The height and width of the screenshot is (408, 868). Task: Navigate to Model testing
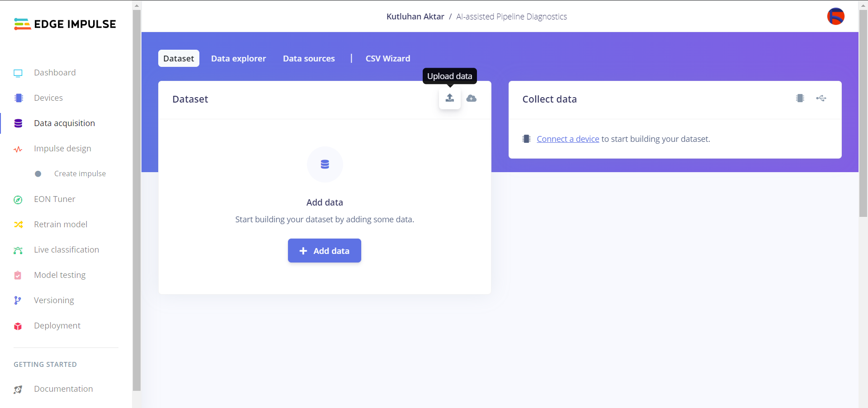(x=60, y=275)
